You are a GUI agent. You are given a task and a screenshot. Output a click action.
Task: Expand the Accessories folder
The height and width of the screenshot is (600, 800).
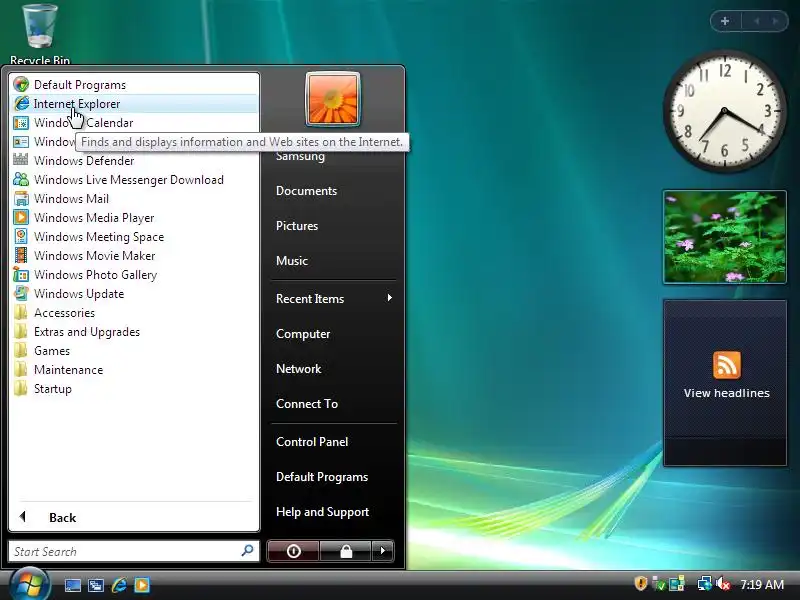[x=134, y=313]
